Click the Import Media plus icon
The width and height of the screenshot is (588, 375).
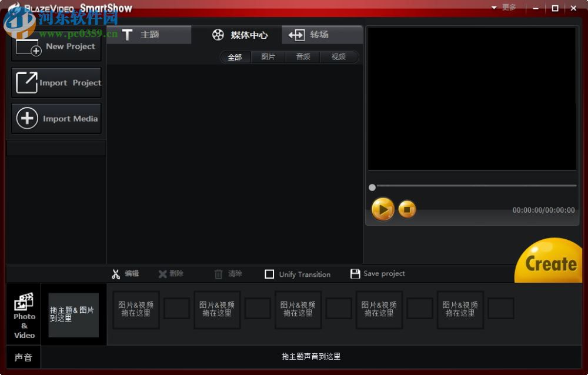click(27, 118)
